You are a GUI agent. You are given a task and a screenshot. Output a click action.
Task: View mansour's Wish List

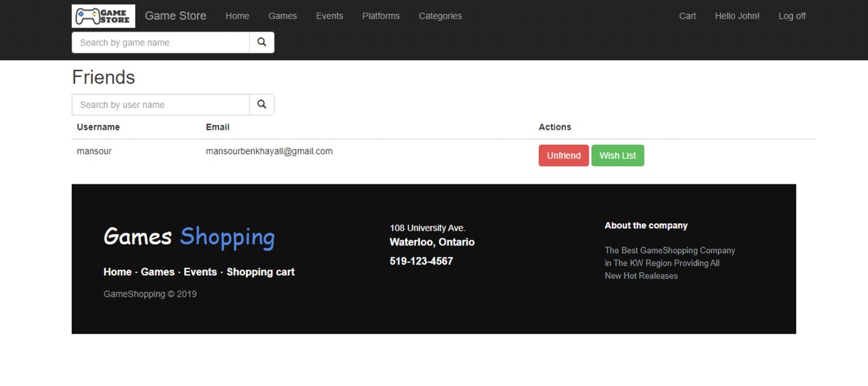[618, 156]
